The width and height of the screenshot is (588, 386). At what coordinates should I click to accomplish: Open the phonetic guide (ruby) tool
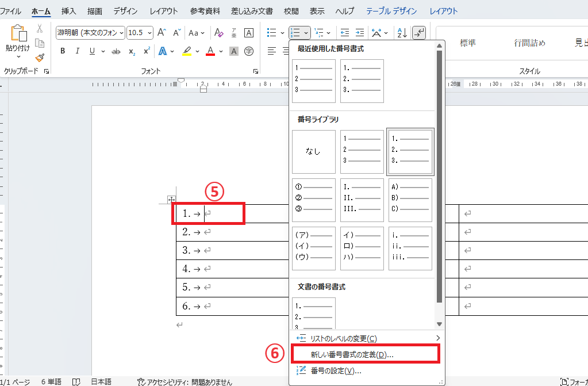click(233, 33)
